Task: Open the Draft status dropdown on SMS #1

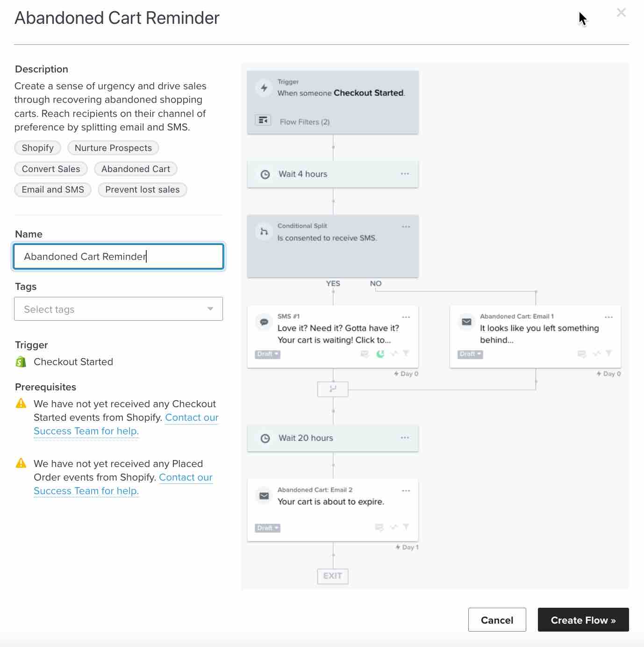Action: (267, 354)
